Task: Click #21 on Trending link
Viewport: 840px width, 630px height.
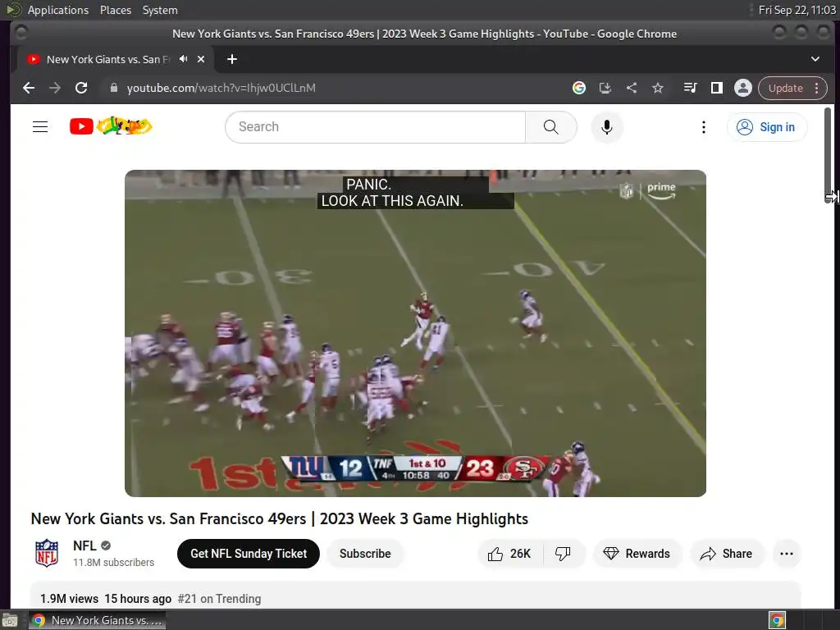Action: pyautogui.click(x=219, y=598)
